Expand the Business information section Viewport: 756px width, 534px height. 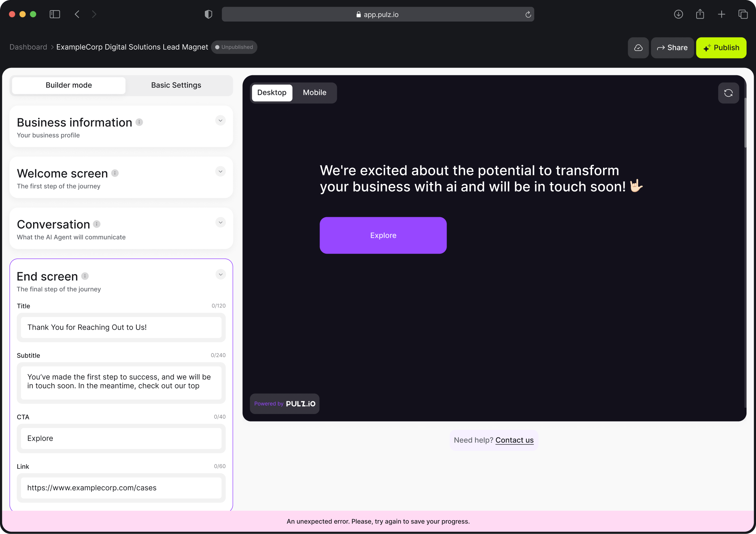[221, 120]
